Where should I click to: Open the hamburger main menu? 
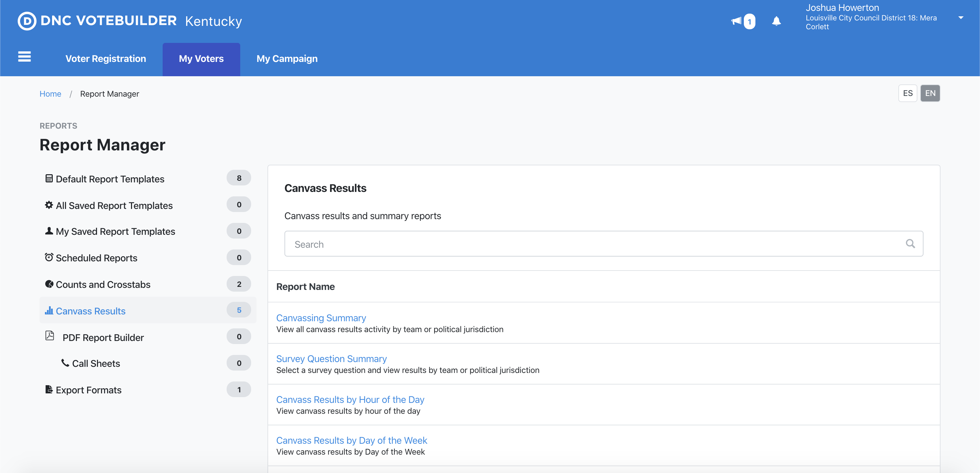click(x=24, y=57)
